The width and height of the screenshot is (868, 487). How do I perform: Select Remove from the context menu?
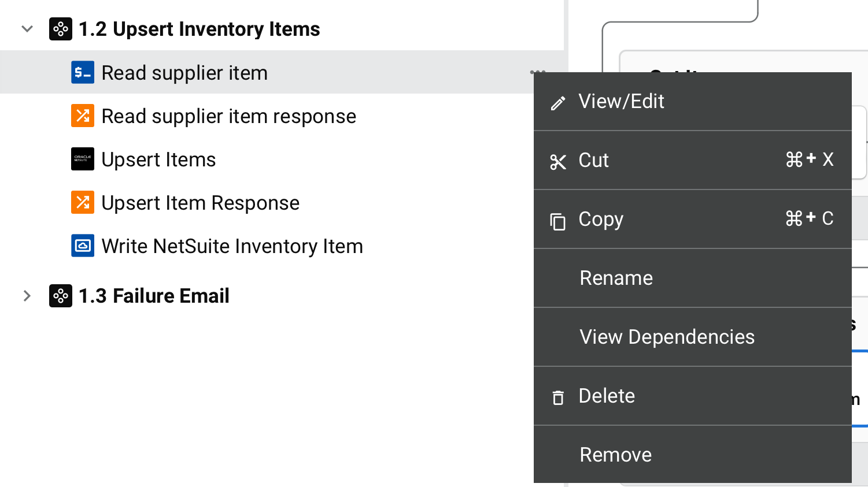tap(615, 455)
